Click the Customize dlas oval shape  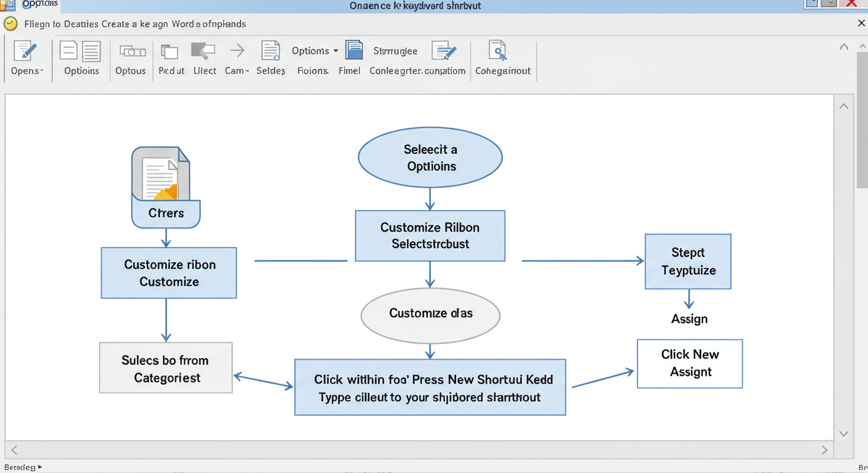tap(430, 315)
